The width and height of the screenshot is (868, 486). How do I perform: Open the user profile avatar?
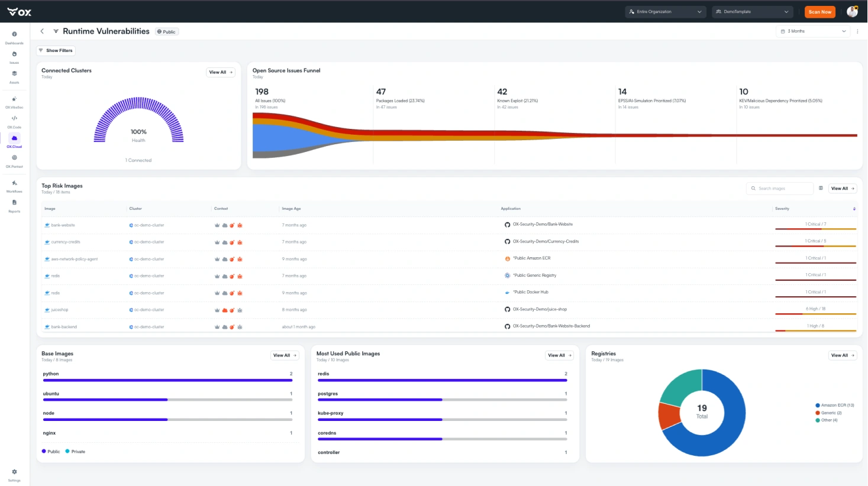coord(852,11)
